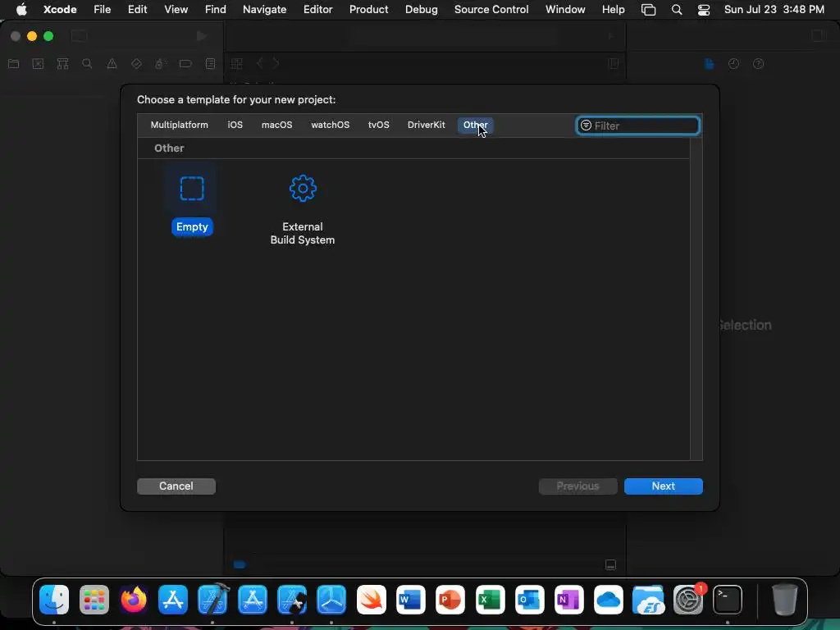
Task: Cancel the new project dialog
Action: point(176,486)
